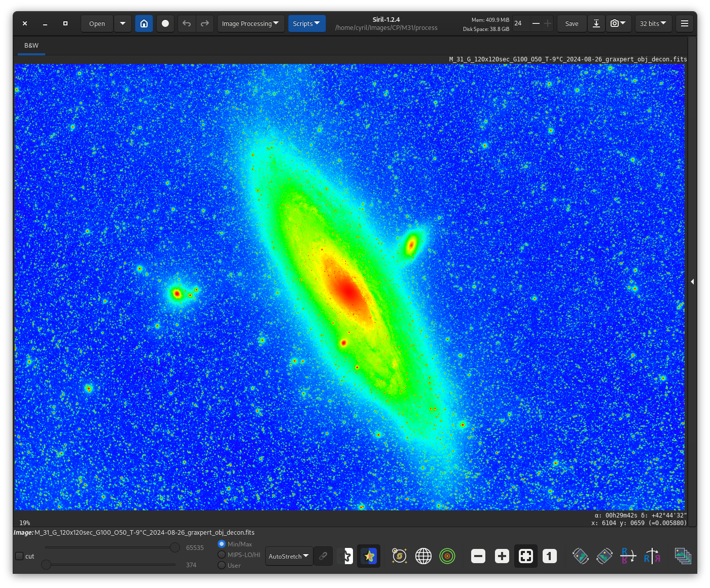
Task: Toggle the false color rendering icon
Action: (x=369, y=557)
